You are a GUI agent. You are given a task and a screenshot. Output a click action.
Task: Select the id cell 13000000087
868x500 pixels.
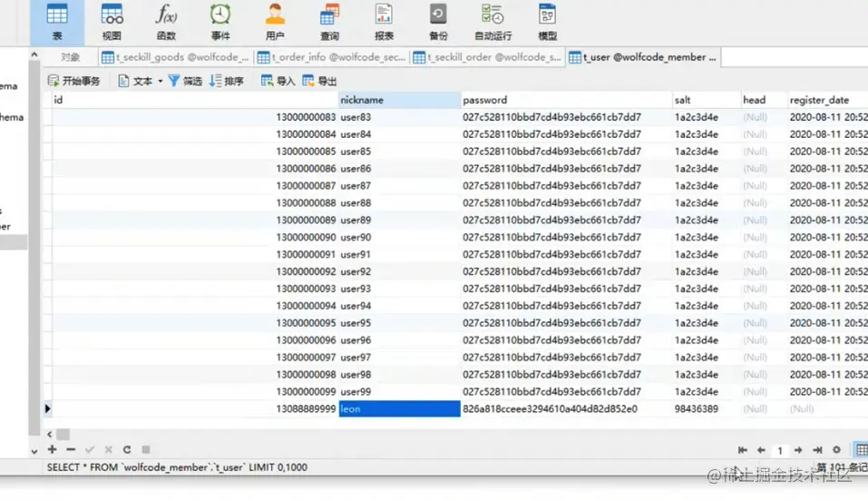click(195, 185)
